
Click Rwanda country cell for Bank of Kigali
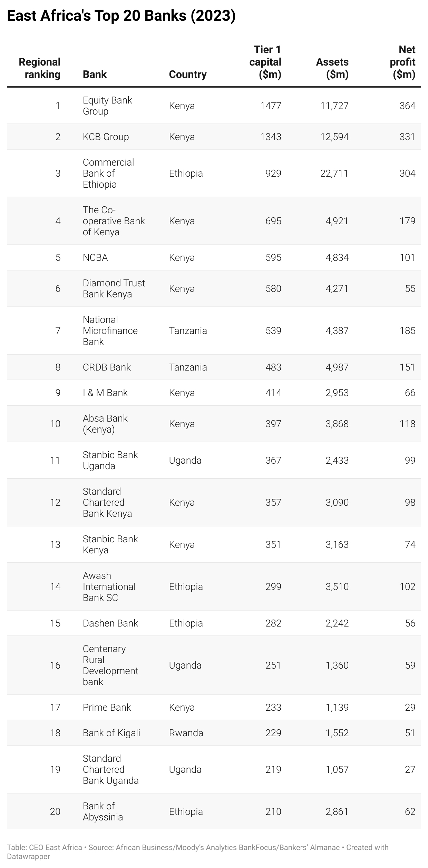tap(186, 733)
